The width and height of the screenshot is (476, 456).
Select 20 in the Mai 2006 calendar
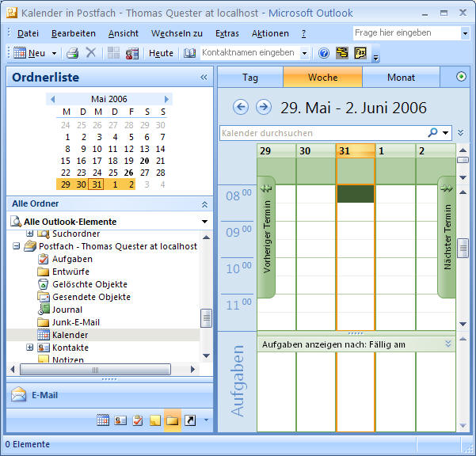144,161
